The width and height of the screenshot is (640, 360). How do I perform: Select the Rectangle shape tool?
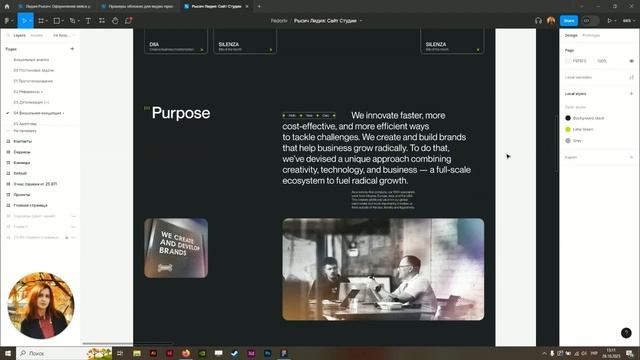click(57, 20)
